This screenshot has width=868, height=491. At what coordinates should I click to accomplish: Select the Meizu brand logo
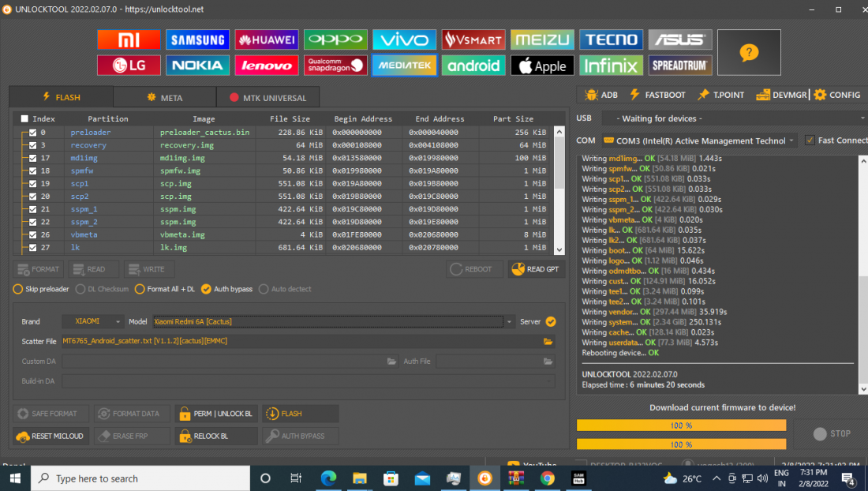click(542, 39)
